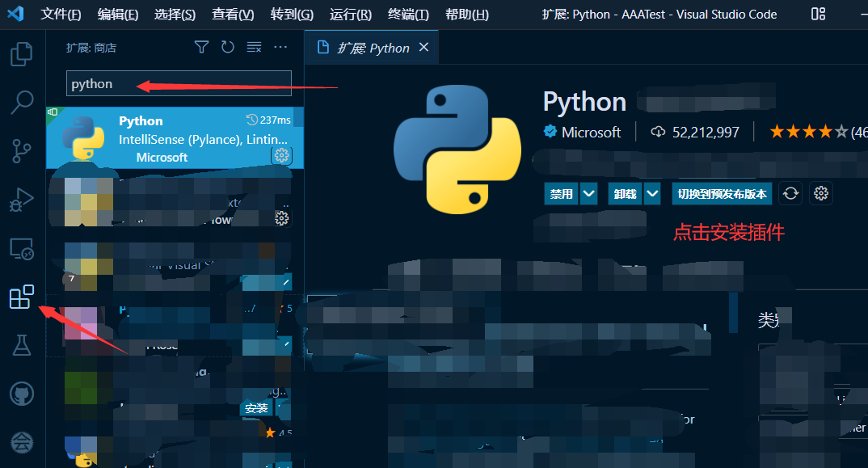Viewport: 868px width, 468px height.
Task: Open the 帮助(H) menu
Action: click(466, 15)
